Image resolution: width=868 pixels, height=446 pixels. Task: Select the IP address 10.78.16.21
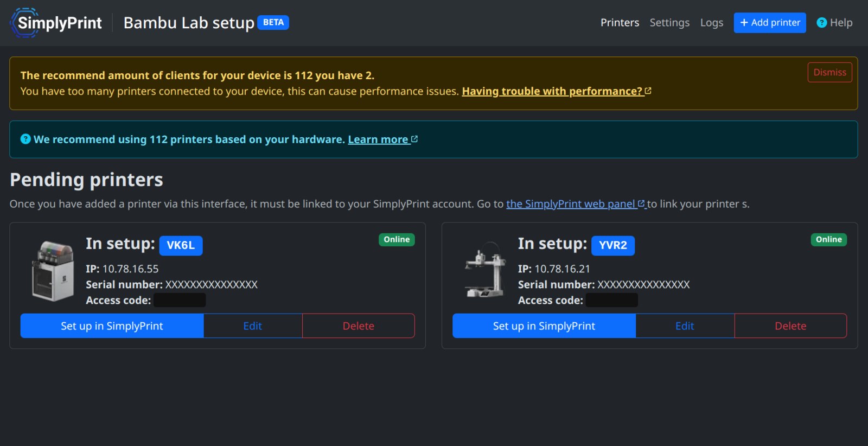(563, 269)
